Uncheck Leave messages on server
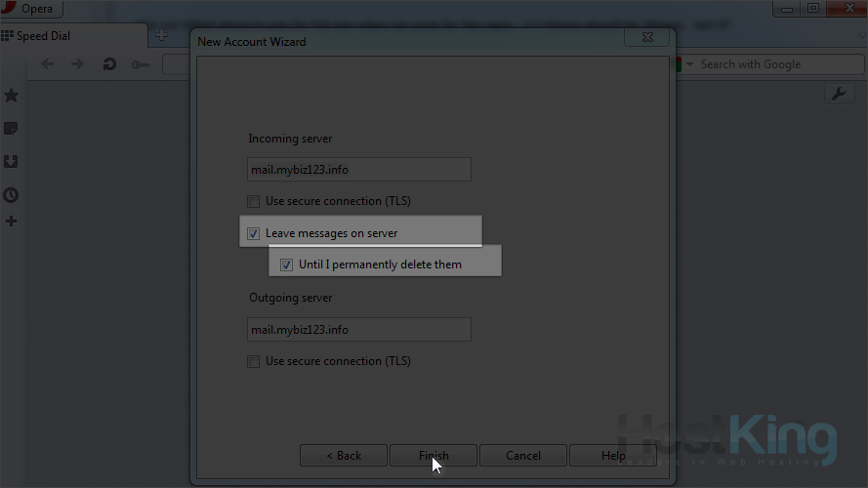This screenshot has height=488, width=868. point(254,233)
